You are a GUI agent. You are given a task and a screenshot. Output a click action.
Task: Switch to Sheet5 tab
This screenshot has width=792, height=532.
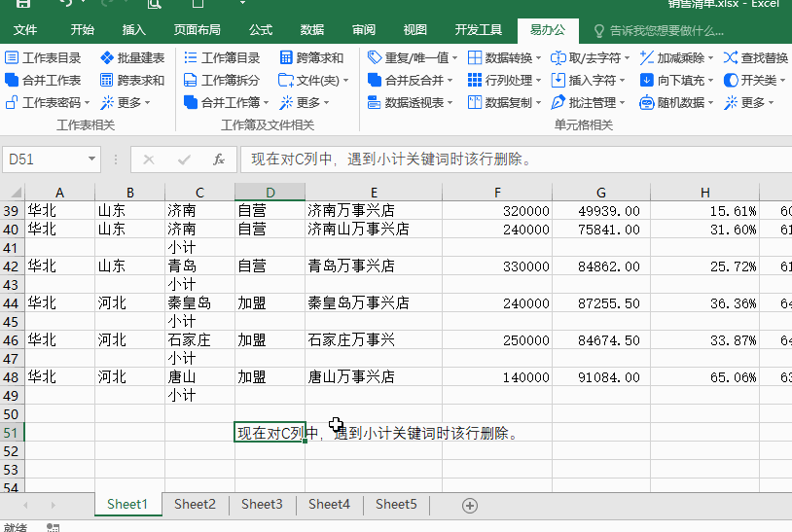tap(396, 504)
